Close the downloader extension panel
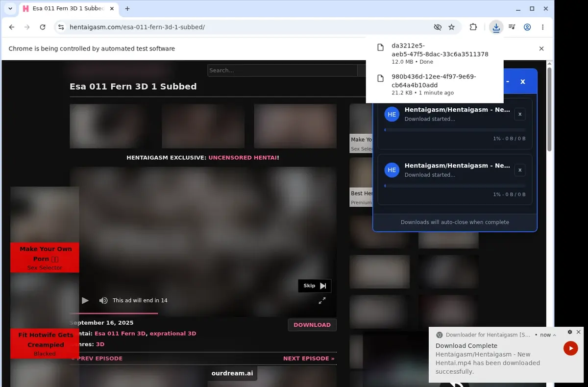This screenshot has height=387, width=588. coord(523,81)
